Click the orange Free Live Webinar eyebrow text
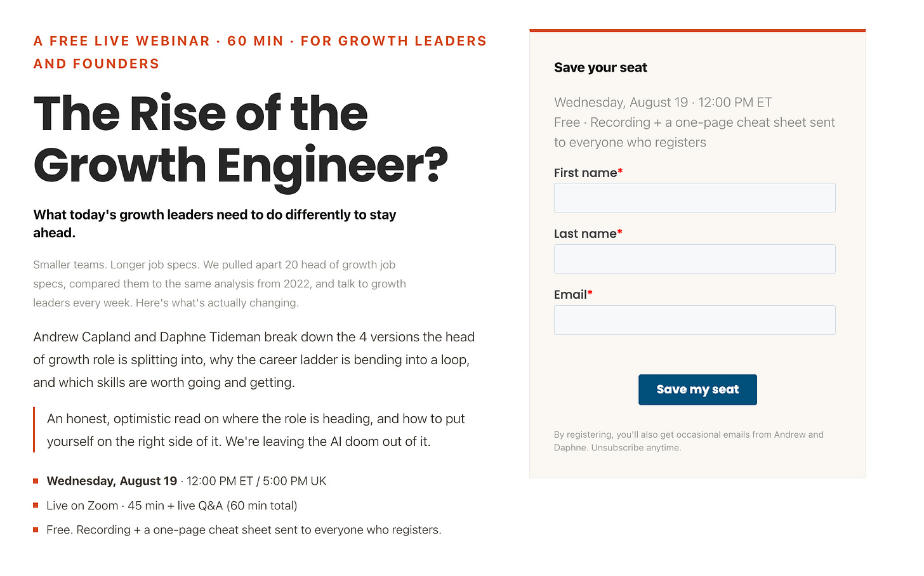The image size is (924, 576). tap(260, 52)
